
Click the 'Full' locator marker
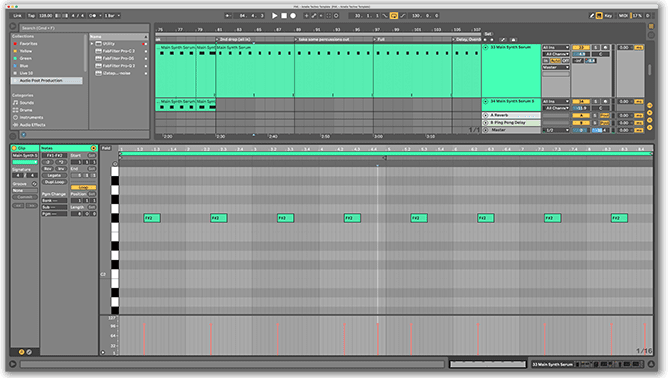click(x=380, y=39)
